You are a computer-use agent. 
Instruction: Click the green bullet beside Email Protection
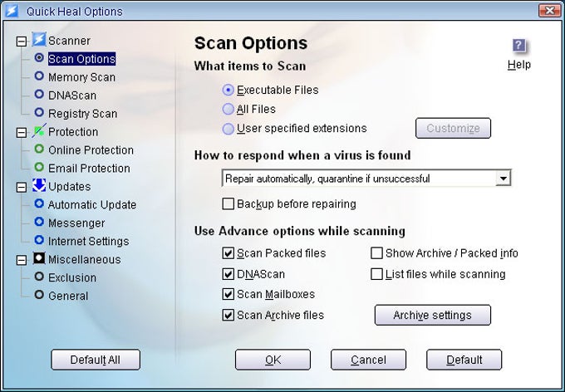pos(39,167)
